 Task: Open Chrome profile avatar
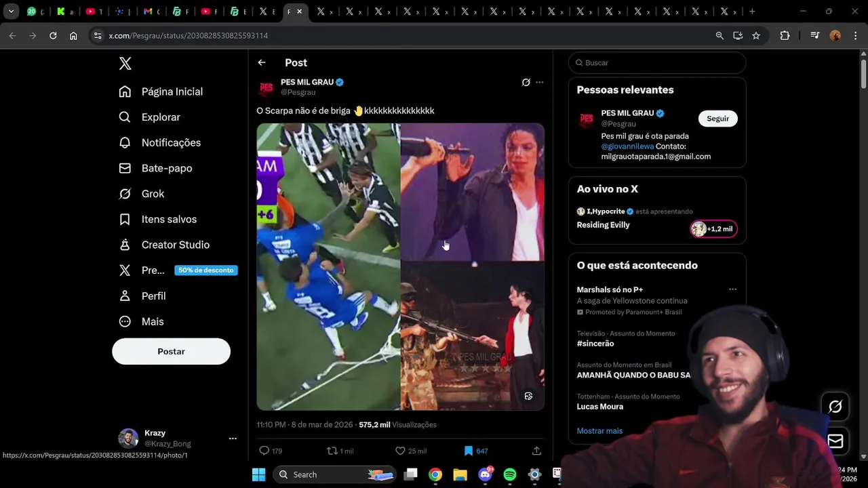point(835,35)
